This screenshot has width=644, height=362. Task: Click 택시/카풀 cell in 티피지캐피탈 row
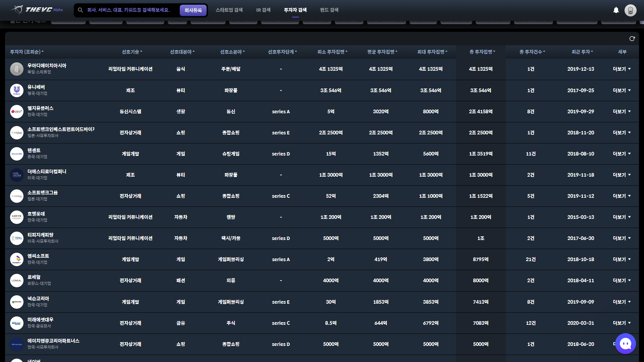(x=231, y=238)
